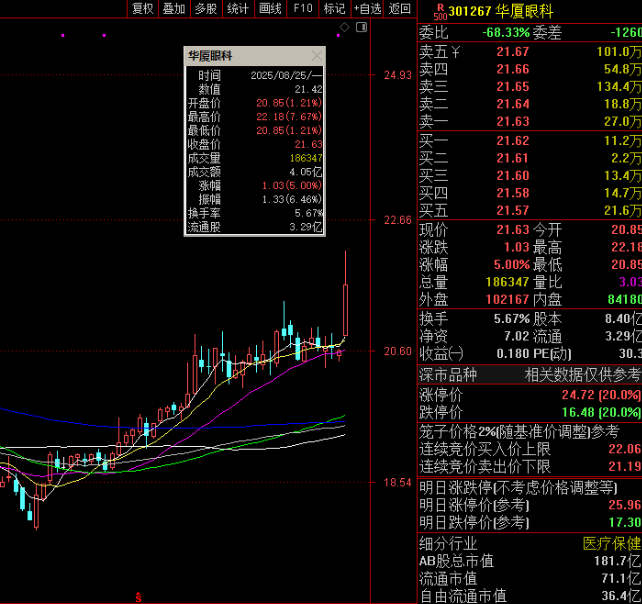Click the popup 开盘价 value 20.85(1.21%)

(289, 103)
